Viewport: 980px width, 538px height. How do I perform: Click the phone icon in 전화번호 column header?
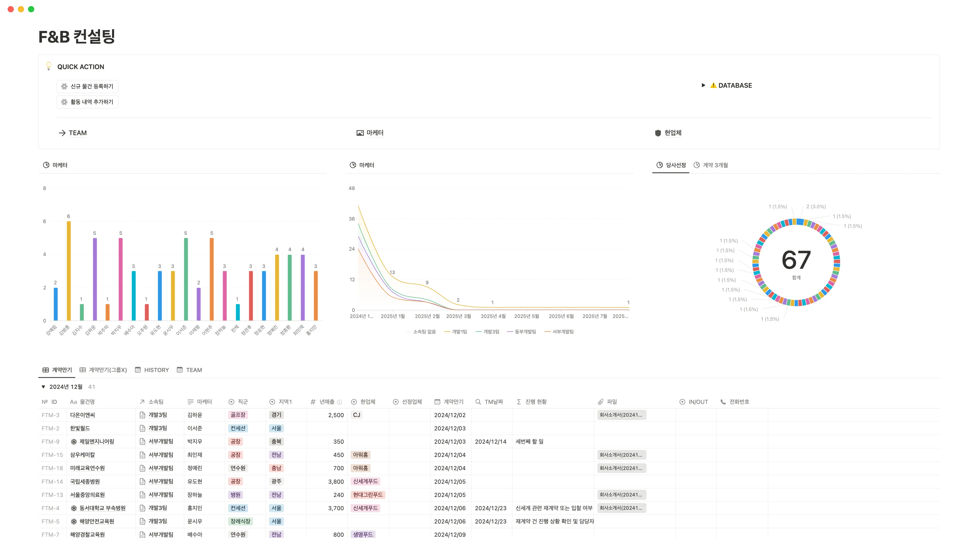pos(723,402)
